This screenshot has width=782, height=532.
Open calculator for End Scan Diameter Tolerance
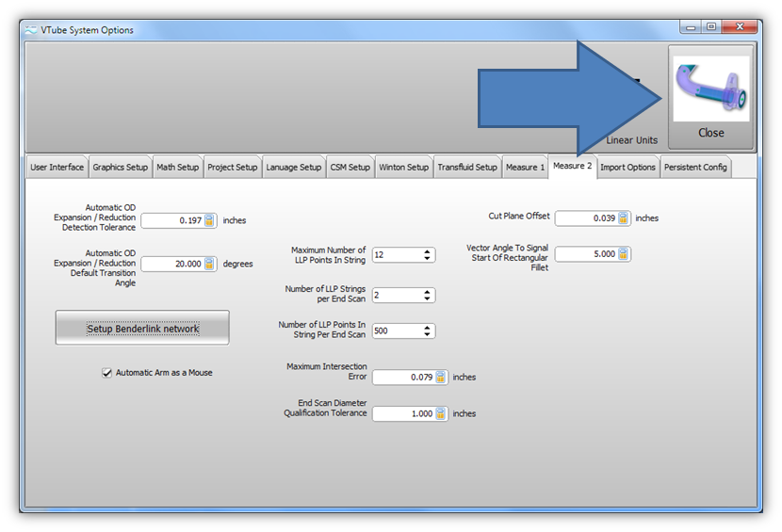tap(441, 413)
